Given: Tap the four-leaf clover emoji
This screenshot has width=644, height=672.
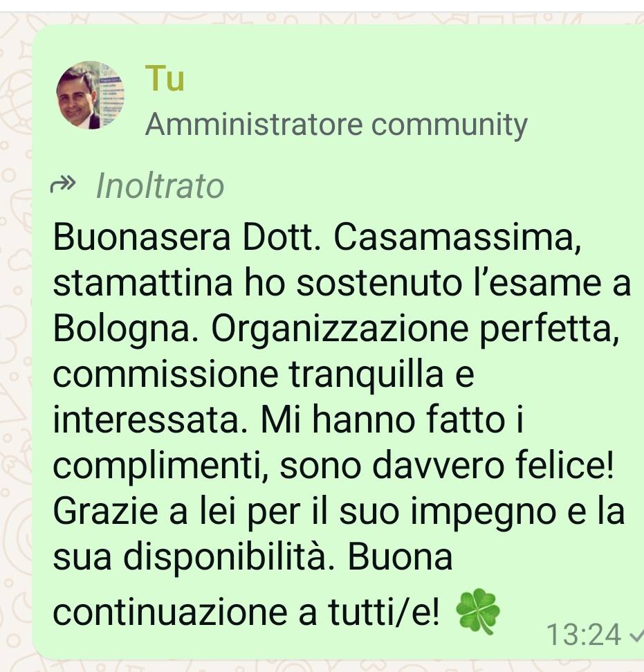Looking at the screenshot, I should click(x=477, y=611).
